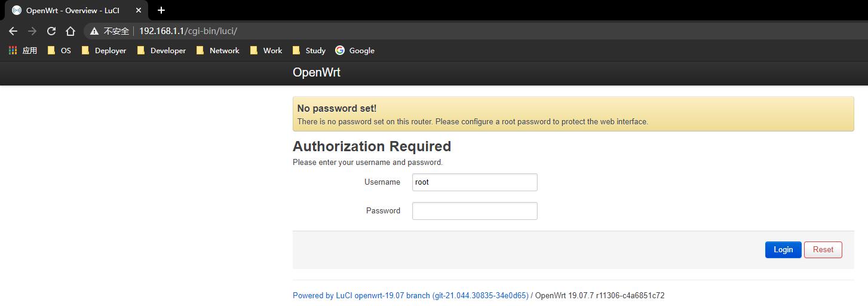Viewport: 868px width, 306px height.
Task: Open the Google bookmark icon
Action: coord(340,51)
